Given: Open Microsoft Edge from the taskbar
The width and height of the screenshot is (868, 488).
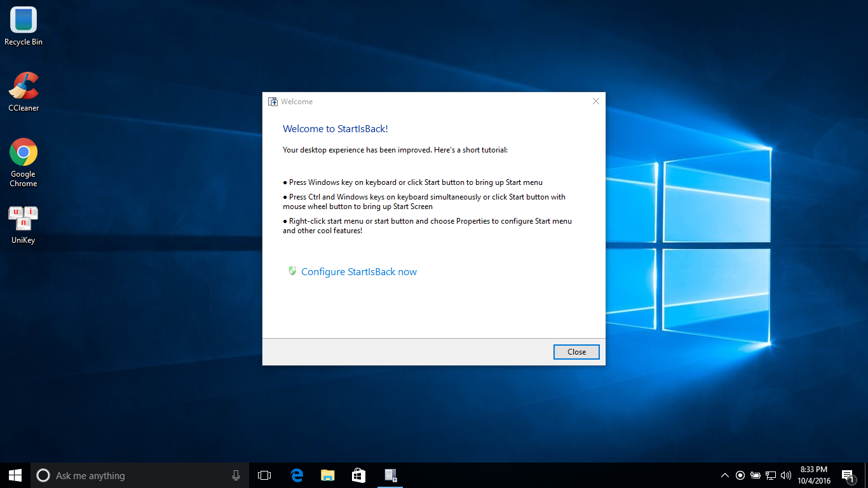Looking at the screenshot, I should tap(296, 475).
